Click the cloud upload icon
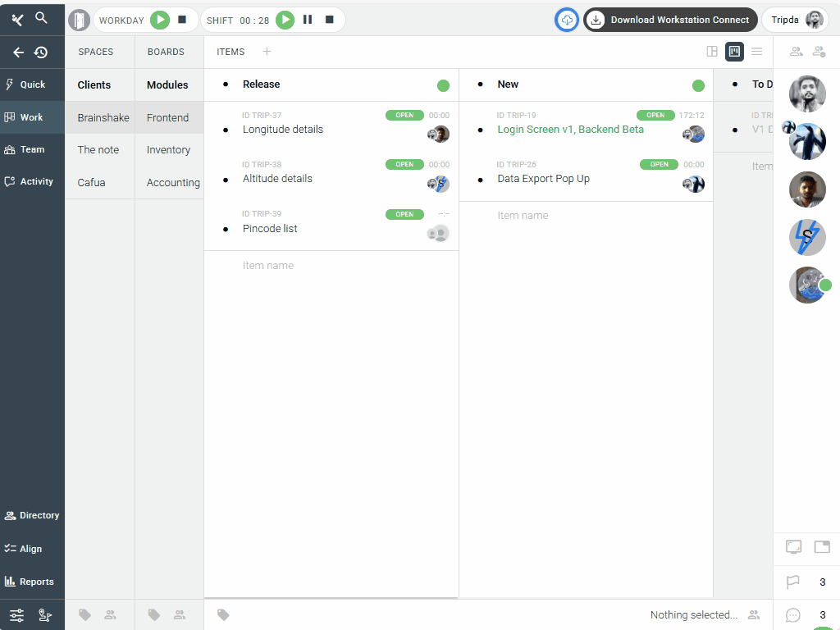 pos(567,20)
